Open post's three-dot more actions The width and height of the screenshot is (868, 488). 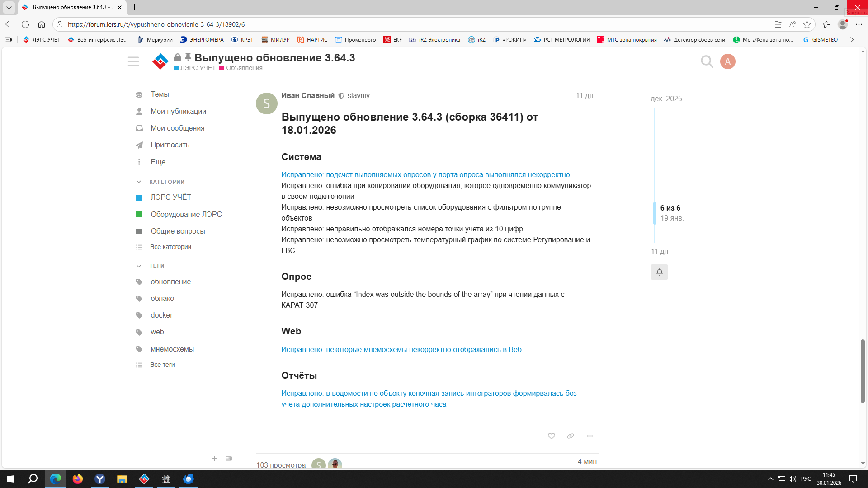coord(590,436)
